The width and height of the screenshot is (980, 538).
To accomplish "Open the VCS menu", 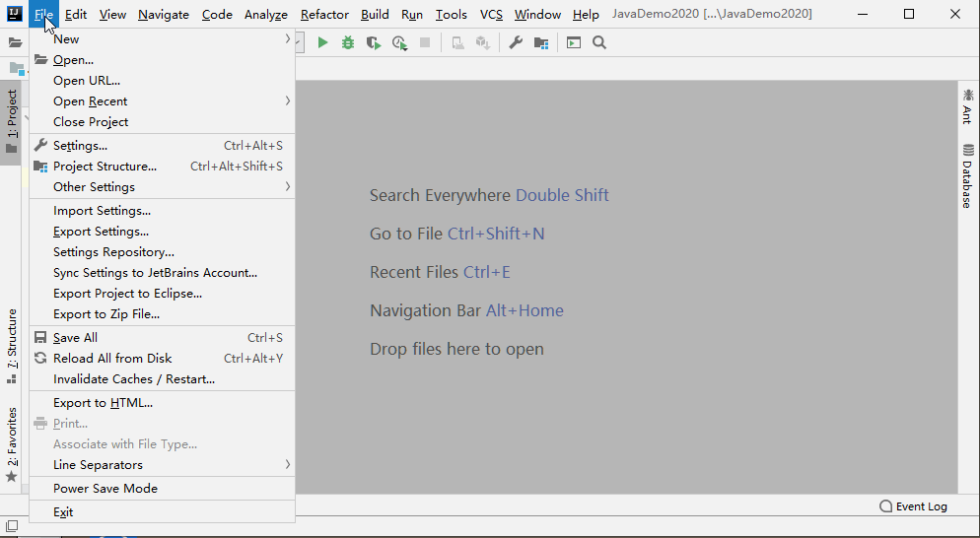I will tap(491, 15).
